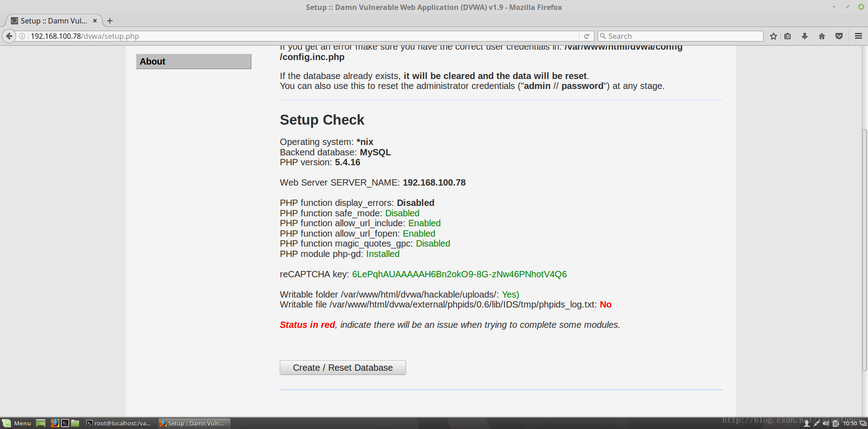Open a new tab with plus button
This screenshot has width=868, height=429.
110,21
